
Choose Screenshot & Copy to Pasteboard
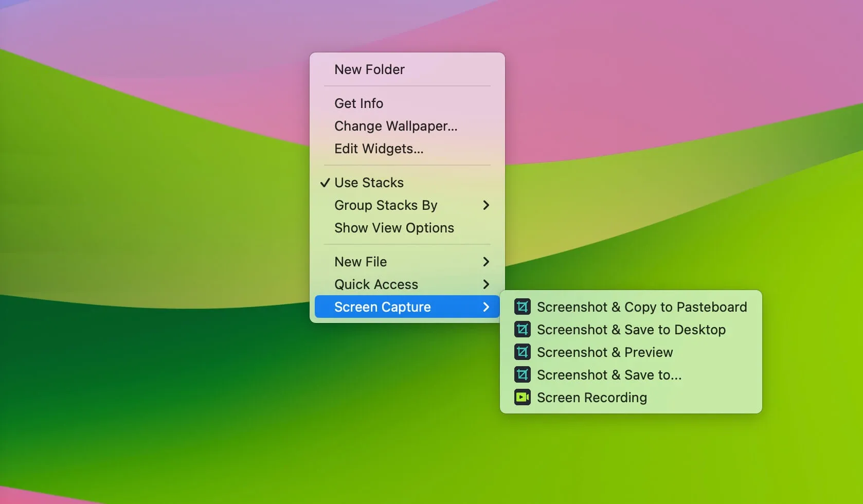(642, 307)
